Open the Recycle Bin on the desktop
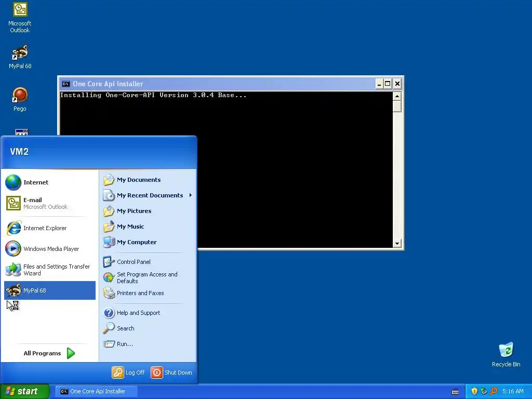The height and width of the screenshot is (399, 532). coord(506,355)
